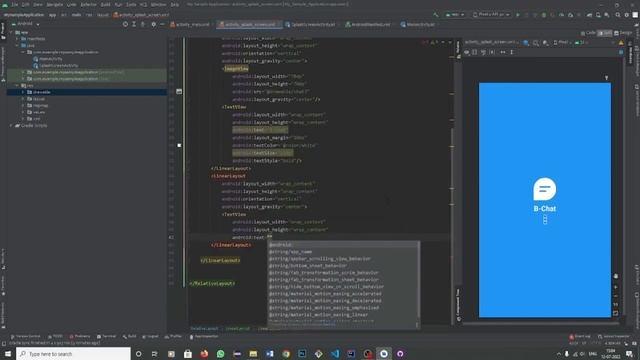640x360 pixels.
Task: Zoom out the preview with minus icon
Action: [616, 296]
